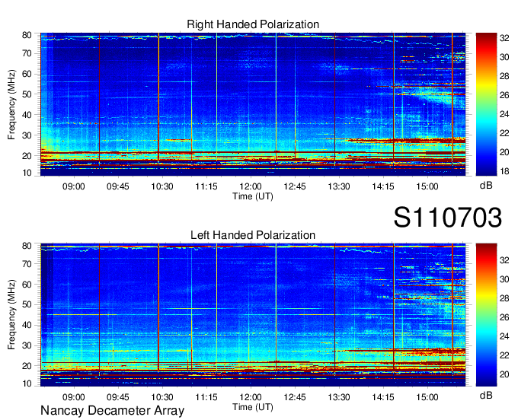Click 12:00 time tick under Left Handed plot

click(251, 397)
